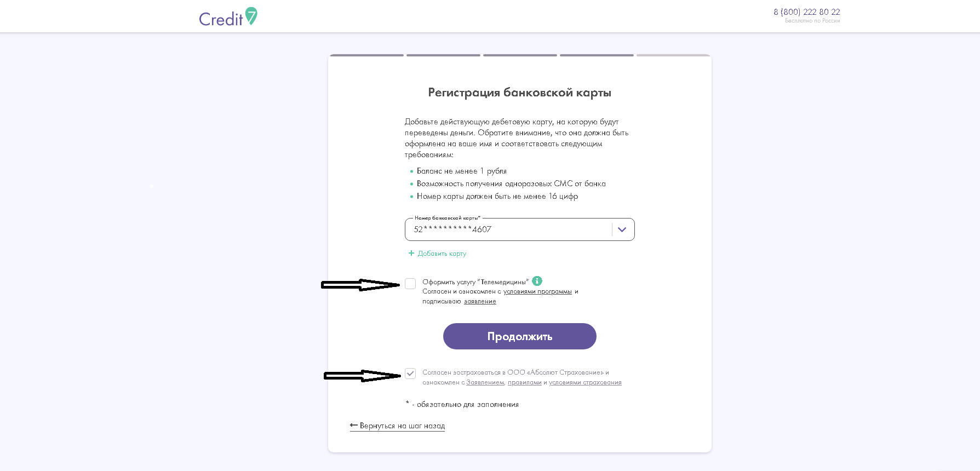Open the условиями программы link

click(537, 291)
